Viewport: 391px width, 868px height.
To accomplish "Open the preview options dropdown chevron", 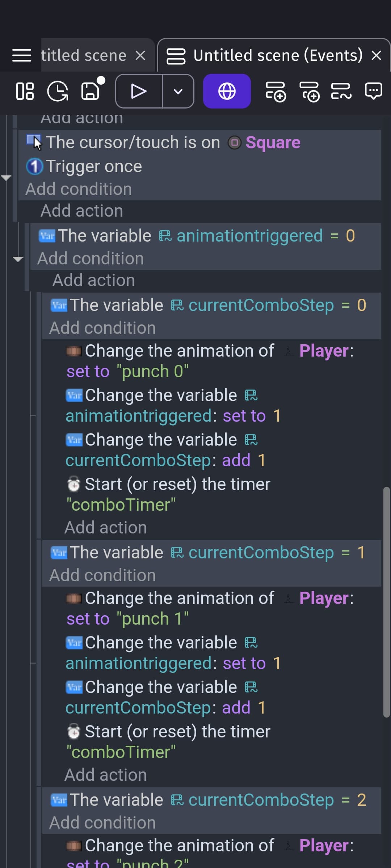I will [x=177, y=92].
